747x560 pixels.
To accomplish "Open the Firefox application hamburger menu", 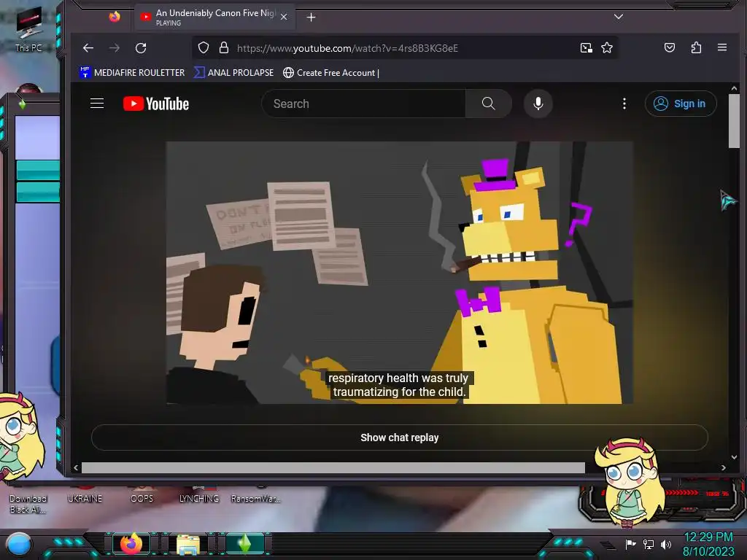I will click(721, 47).
